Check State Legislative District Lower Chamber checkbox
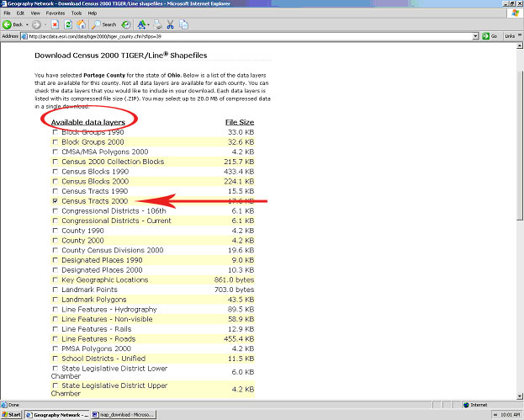524x420 pixels. (x=56, y=369)
